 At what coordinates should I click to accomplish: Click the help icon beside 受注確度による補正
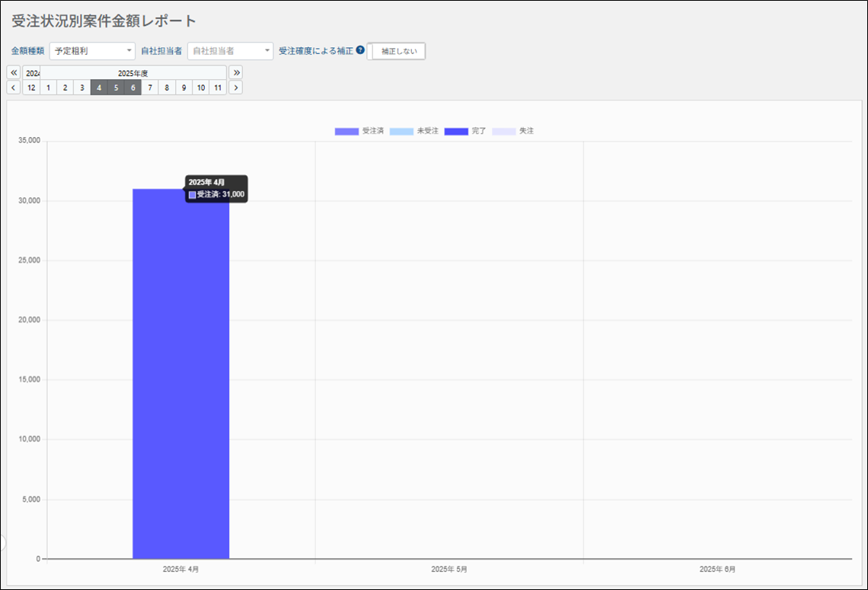coord(360,50)
